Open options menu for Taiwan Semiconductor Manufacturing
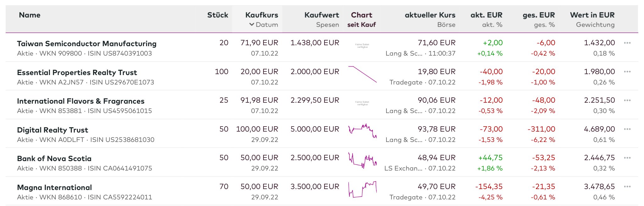This screenshot has width=644, height=206. [x=627, y=43]
